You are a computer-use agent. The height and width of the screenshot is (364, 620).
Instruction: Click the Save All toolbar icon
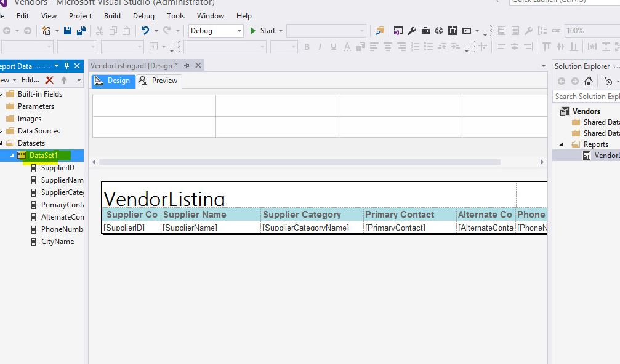tap(81, 31)
